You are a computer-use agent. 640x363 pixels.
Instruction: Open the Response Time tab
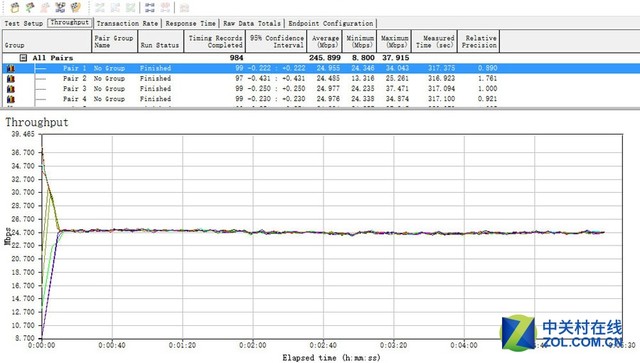(x=191, y=23)
